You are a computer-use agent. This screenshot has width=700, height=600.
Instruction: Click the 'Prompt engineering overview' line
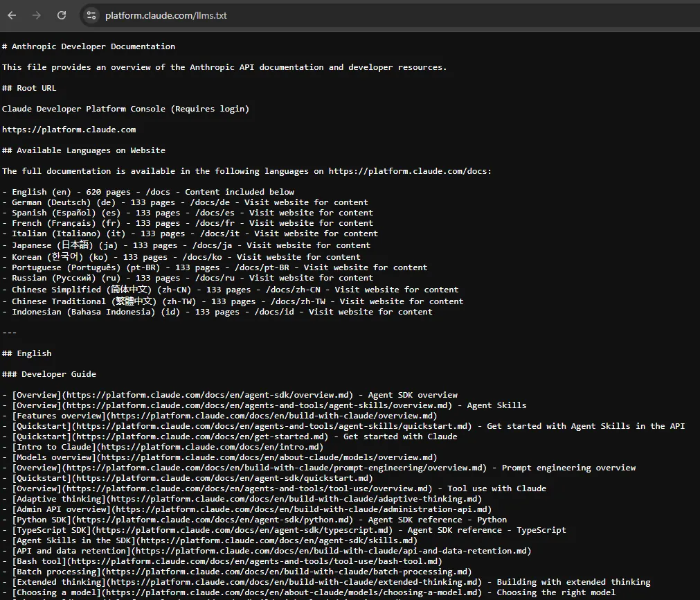pyautogui.click(x=318, y=467)
